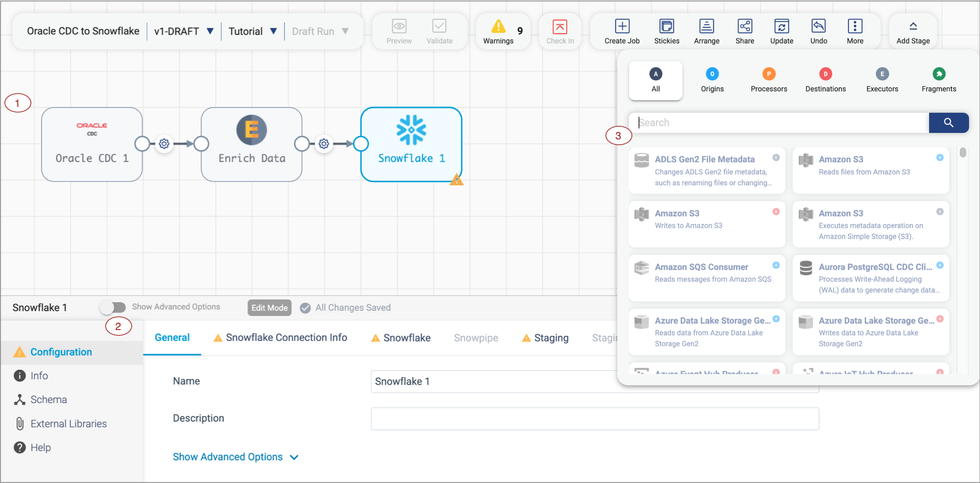Image resolution: width=980 pixels, height=483 pixels.
Task: Select the Snowflake 1 destination stage
Action: 412,144
